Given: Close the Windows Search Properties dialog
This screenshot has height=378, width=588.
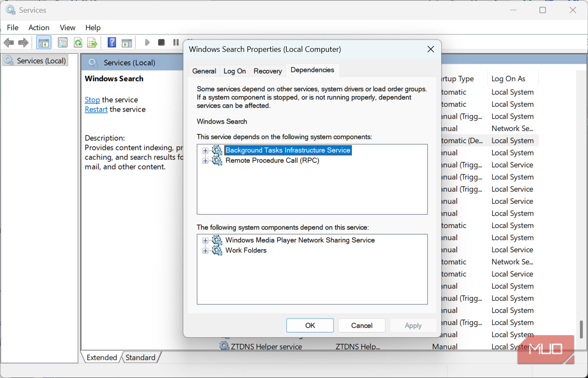Looking at the screenshot, I should pyautogui.click(x=431, y=49).
